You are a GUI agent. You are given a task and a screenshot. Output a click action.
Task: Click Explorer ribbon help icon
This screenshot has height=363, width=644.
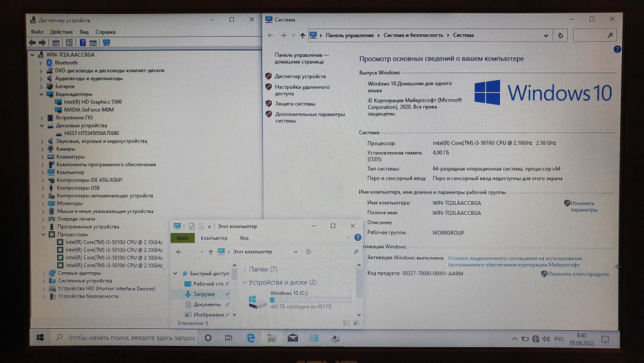pos(357,238)
